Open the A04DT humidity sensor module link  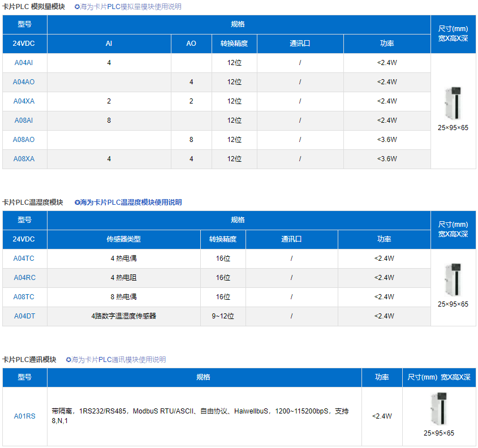pos(24,316)
